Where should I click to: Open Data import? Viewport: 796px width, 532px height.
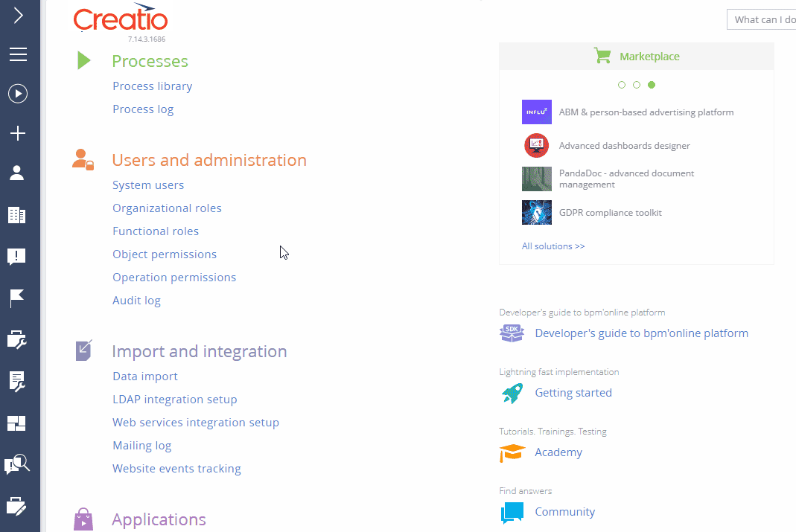[145, 376]
